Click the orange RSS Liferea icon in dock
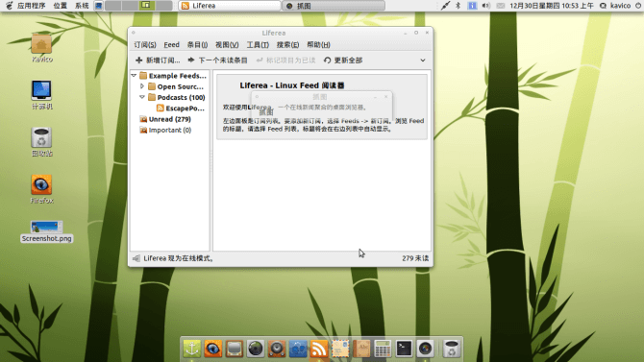The width and height of the screenshot is (644, 362). pos(319,349)
